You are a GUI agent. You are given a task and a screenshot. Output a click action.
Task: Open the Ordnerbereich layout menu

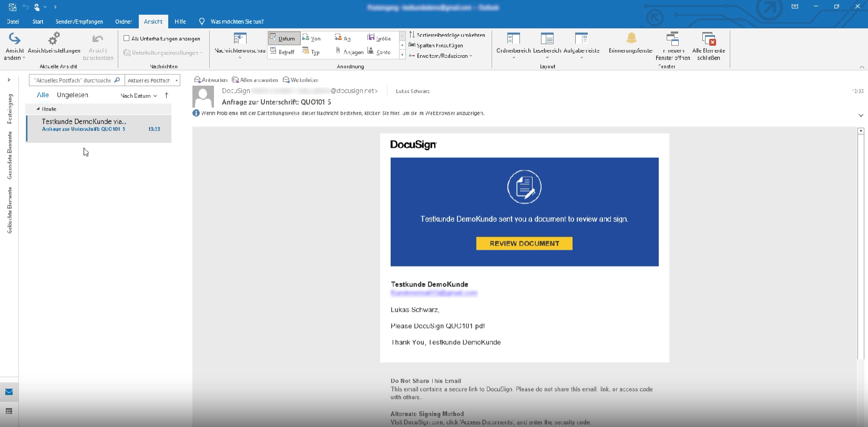pos(514,46)
